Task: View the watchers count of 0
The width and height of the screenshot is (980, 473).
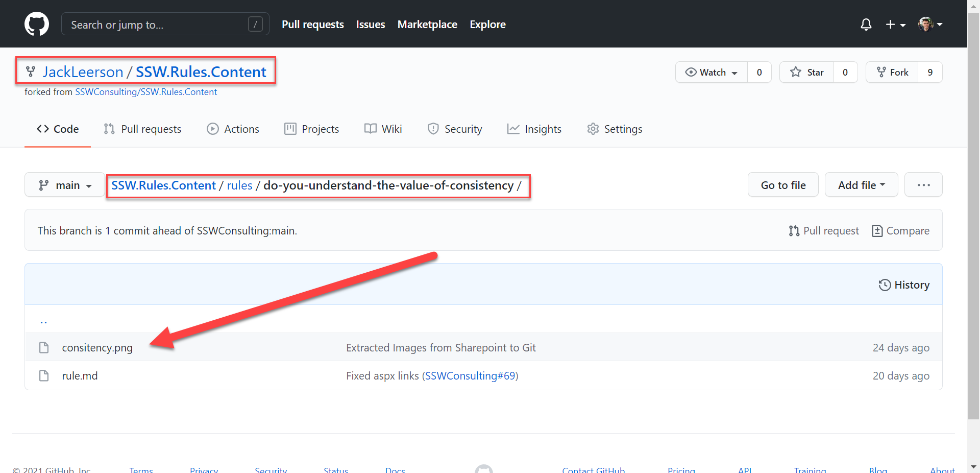Action: (759, 72)
